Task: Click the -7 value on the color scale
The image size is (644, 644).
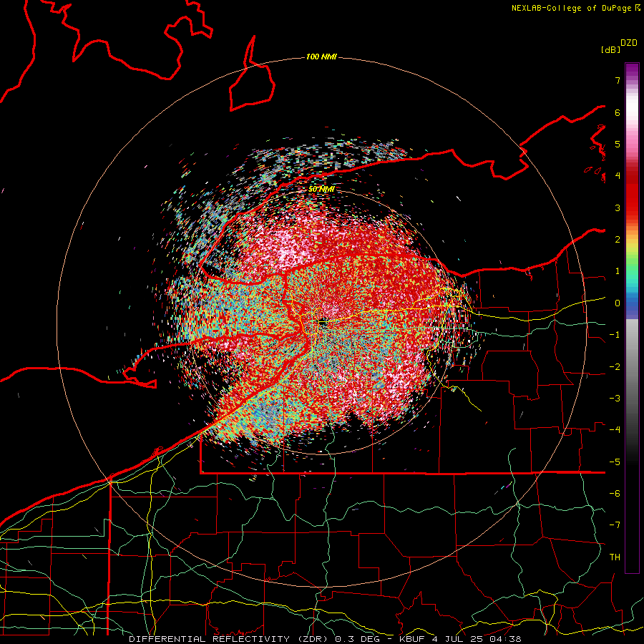Action: pyautogui.click(x=615, y=525)
